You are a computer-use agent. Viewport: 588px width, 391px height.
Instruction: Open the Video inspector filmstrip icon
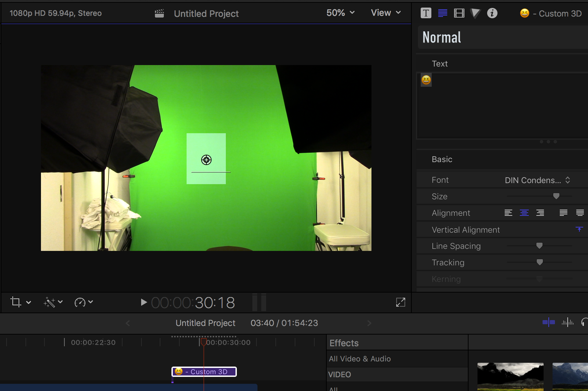(459, 13)
